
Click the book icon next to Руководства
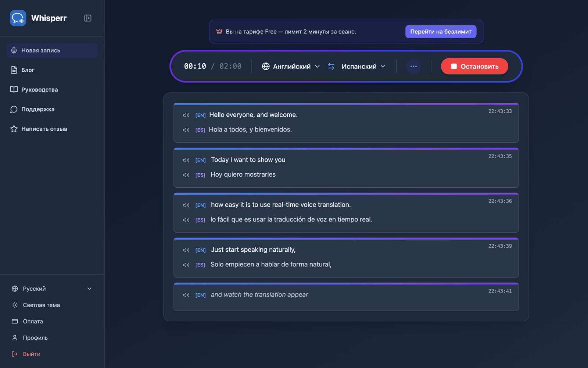[14, 89]
